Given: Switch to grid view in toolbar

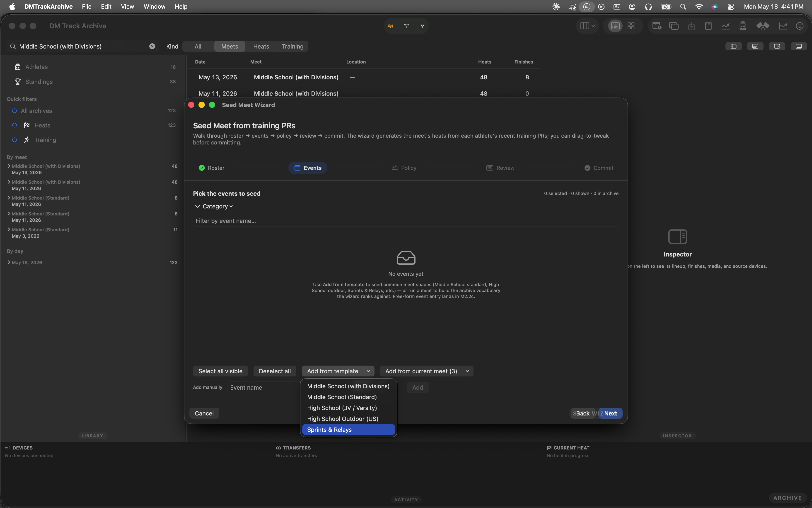Looking at the screenshot, I should click(x=631, y=26).
